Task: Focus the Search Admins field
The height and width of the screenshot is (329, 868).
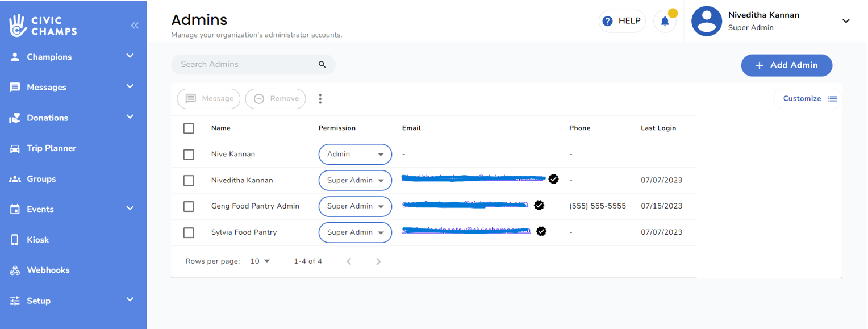Action: [x=244, y=65]
